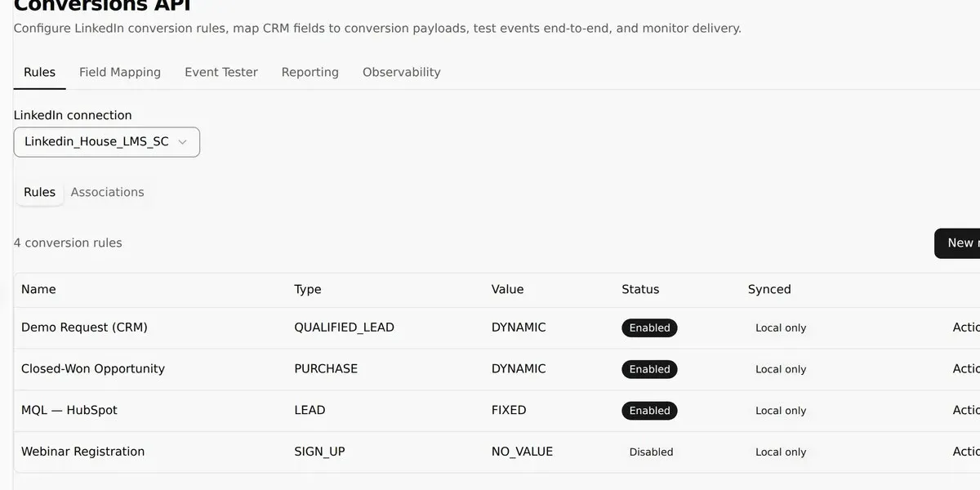
Task: Click the Value column header
Action: (x=507, y=289)
